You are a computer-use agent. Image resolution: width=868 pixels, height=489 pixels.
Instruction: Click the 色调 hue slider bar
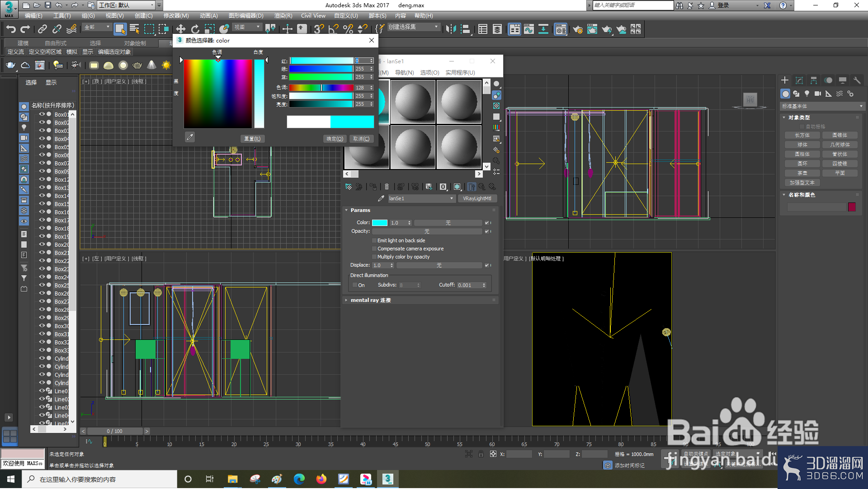click(321, 88)
